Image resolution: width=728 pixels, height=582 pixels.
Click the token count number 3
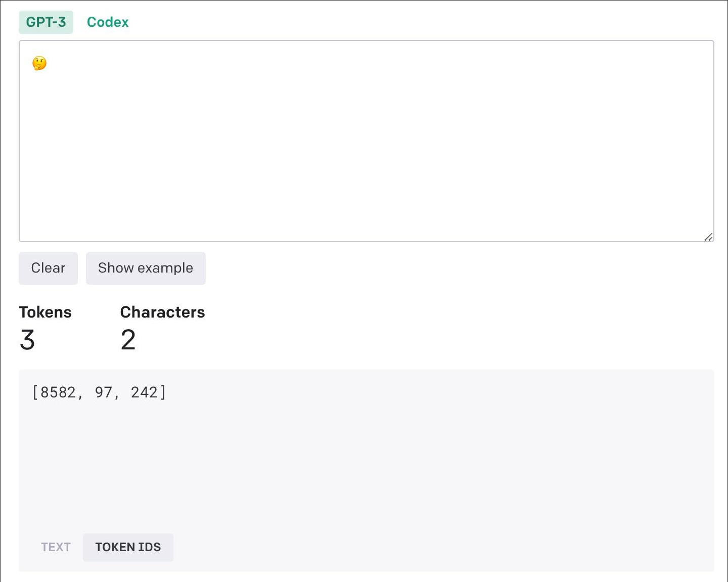pos(27,340)
